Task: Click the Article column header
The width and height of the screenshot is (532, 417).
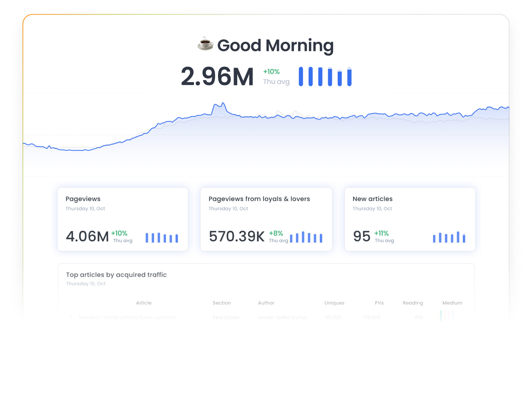Action: pyautogui.click(x=143, y=303)
